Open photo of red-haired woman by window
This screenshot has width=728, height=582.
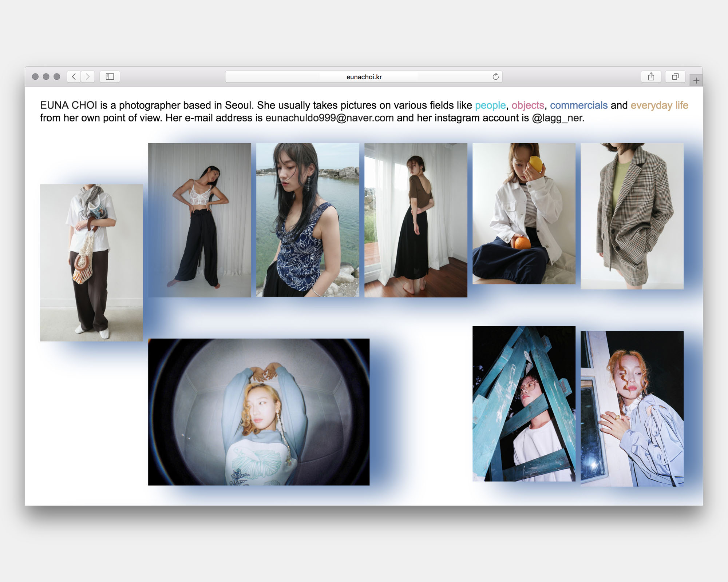coord(632,408)
